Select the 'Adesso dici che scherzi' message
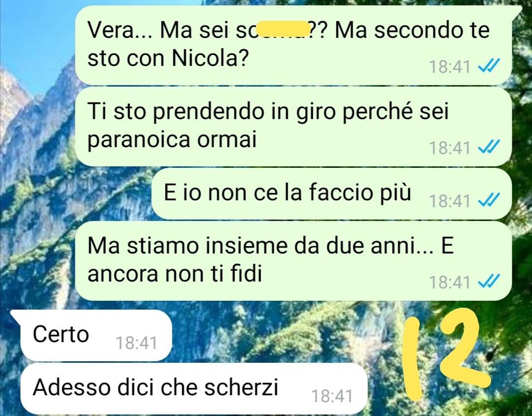The height and width of the screenshot is (416, 532). [x=194, y=388]
